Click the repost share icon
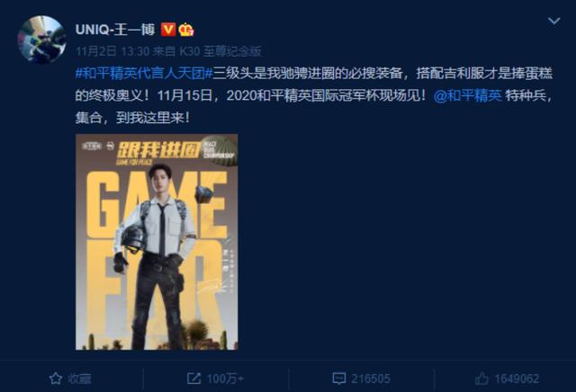576x392 pixels. click(193, 379)
